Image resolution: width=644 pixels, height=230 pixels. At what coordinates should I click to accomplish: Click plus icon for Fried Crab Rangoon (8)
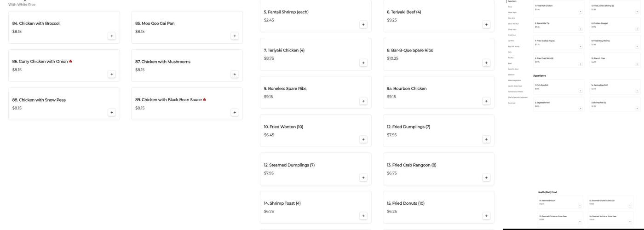pyautogui.click(x=486, y=178)
